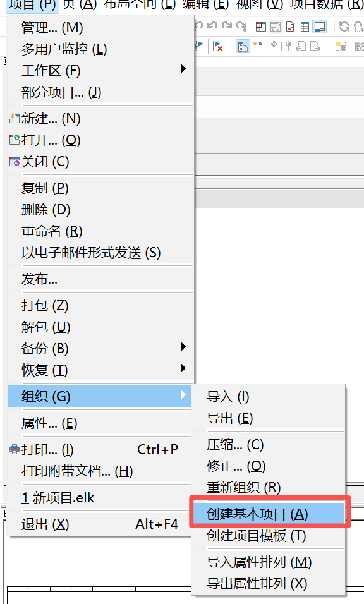The width and height of the screenshot is (364, 604).
Task: Click the delete message flag icon with red X
Action: coord(217,47)
